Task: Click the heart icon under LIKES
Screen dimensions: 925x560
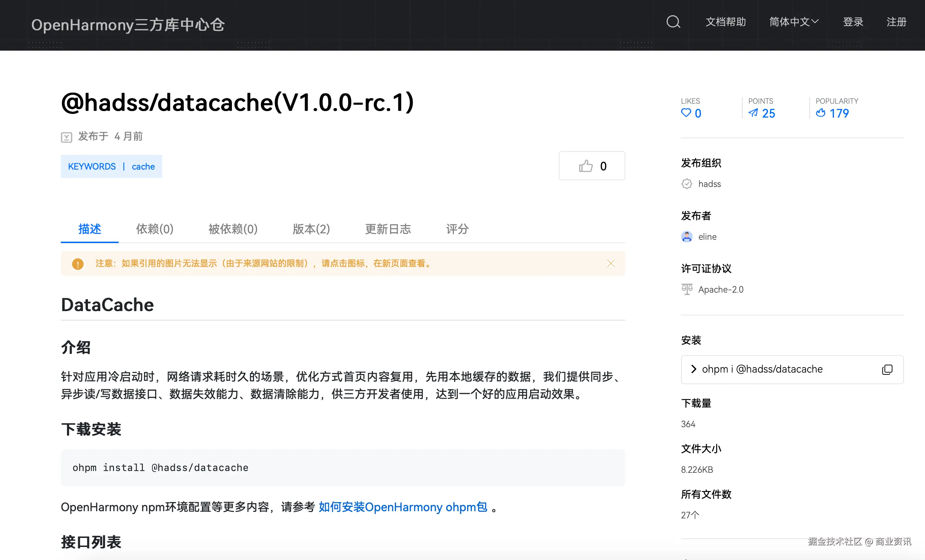Action: (x=686, y=113)
